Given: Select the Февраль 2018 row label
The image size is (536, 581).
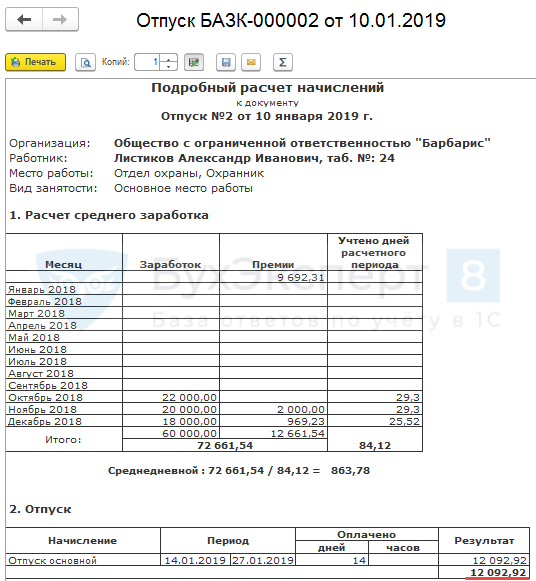Looking at the screenshot, I should point(45,301).
